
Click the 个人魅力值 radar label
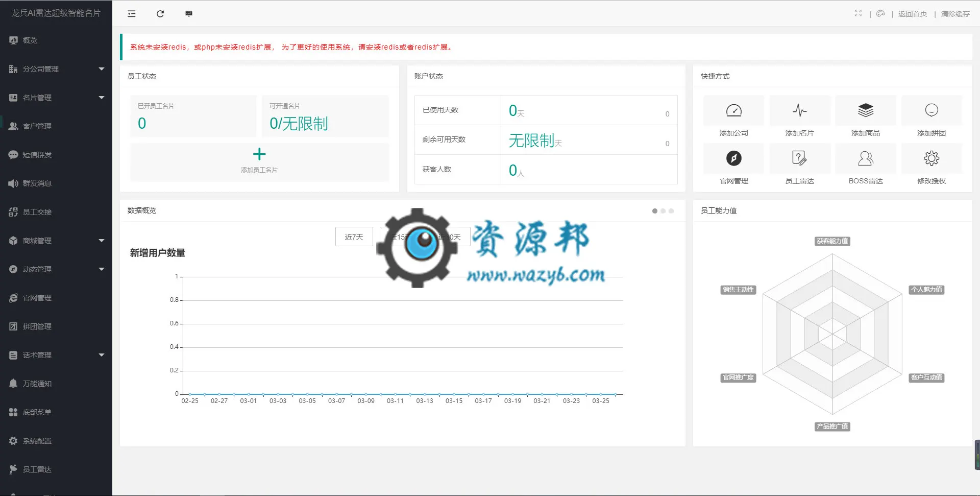927,290
